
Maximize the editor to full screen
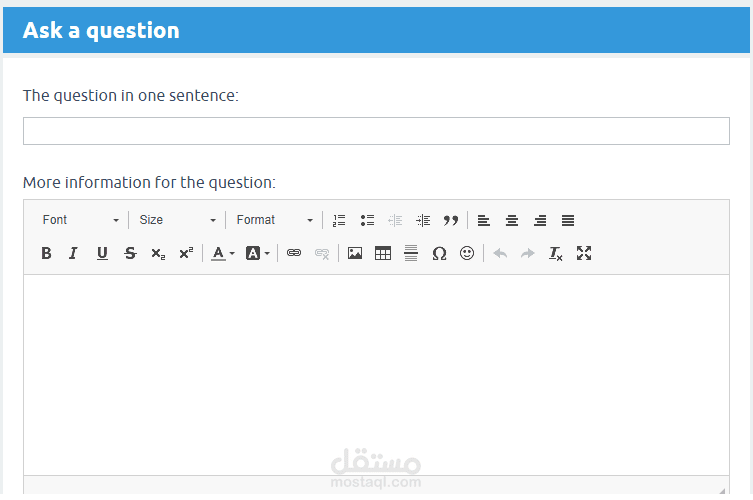(584, 253)
